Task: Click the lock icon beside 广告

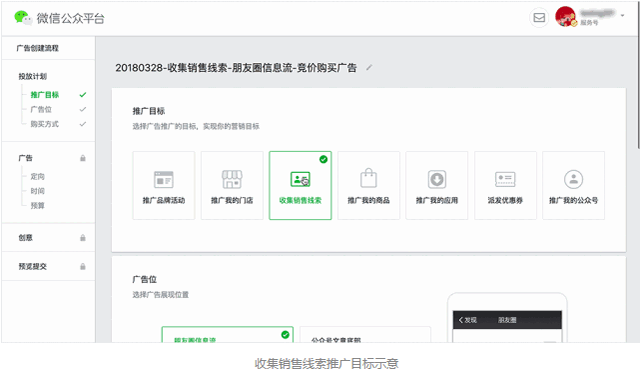Action: (x=83, y=158)
